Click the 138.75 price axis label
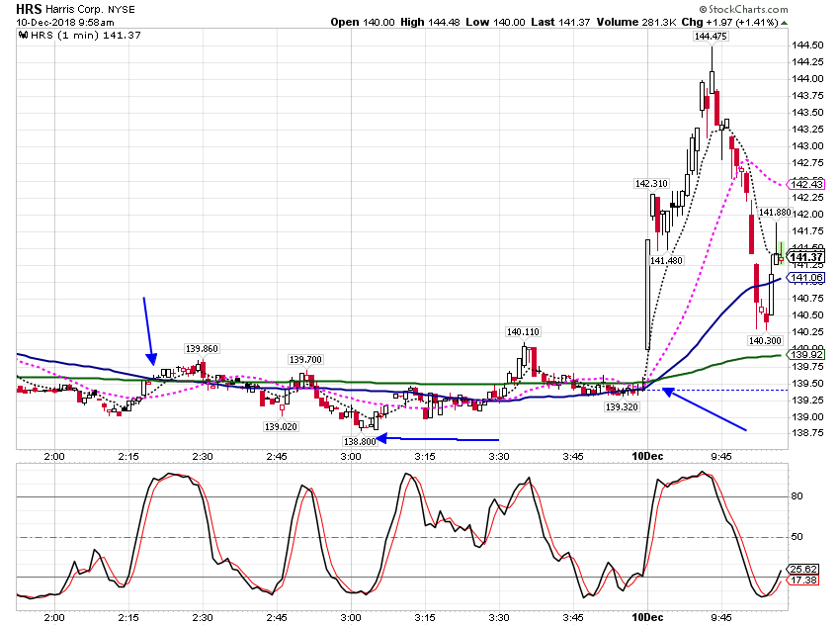 click(807, 432)
